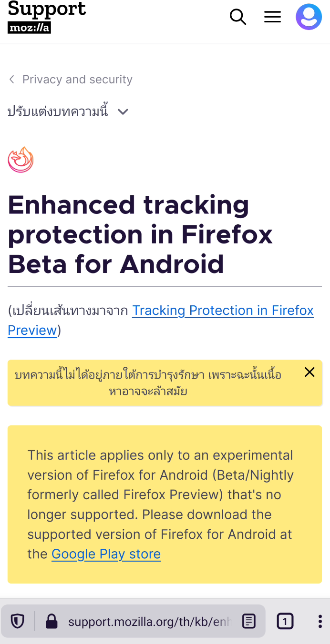Open the hamburger navigation menu

[272, 17]
